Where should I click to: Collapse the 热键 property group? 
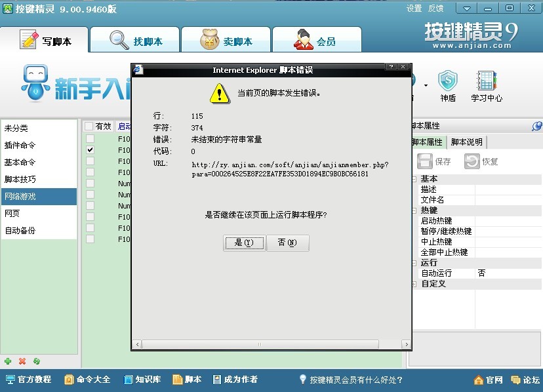pos(414,210)
